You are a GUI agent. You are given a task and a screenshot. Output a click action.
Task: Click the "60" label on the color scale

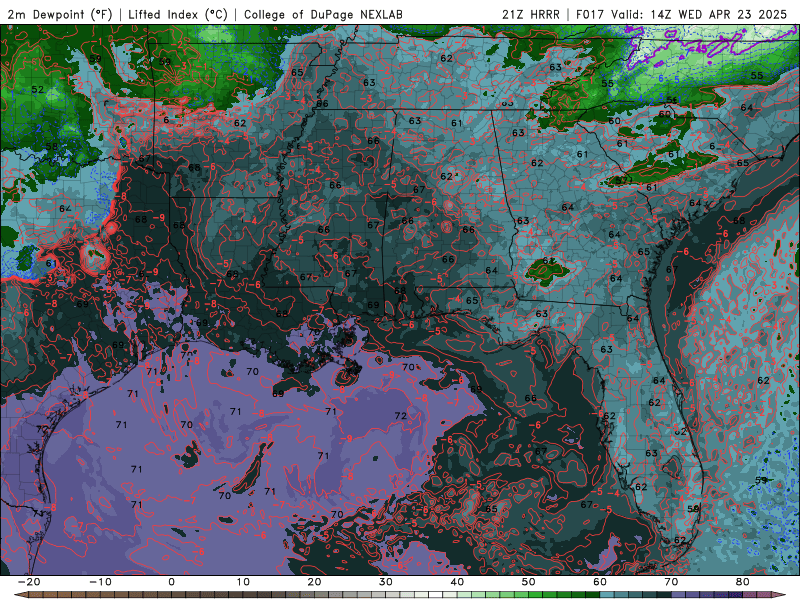(600, 582)
